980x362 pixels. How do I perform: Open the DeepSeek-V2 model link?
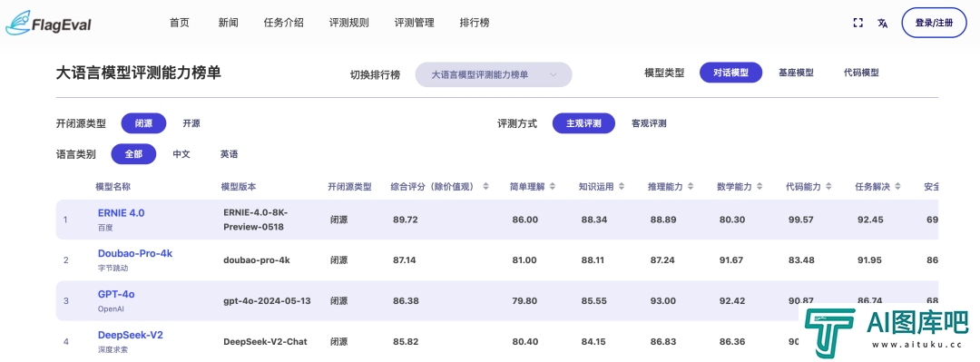pos(131,335)
